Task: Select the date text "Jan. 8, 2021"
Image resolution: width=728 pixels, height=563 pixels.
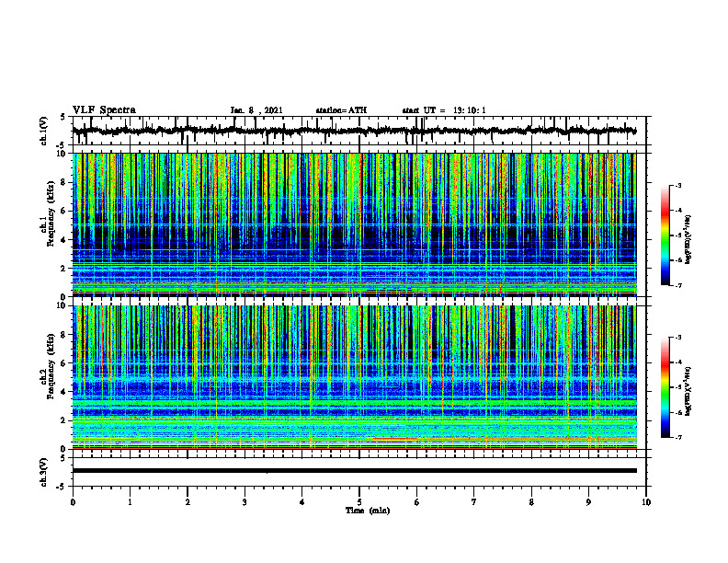Action: [256, 110]
